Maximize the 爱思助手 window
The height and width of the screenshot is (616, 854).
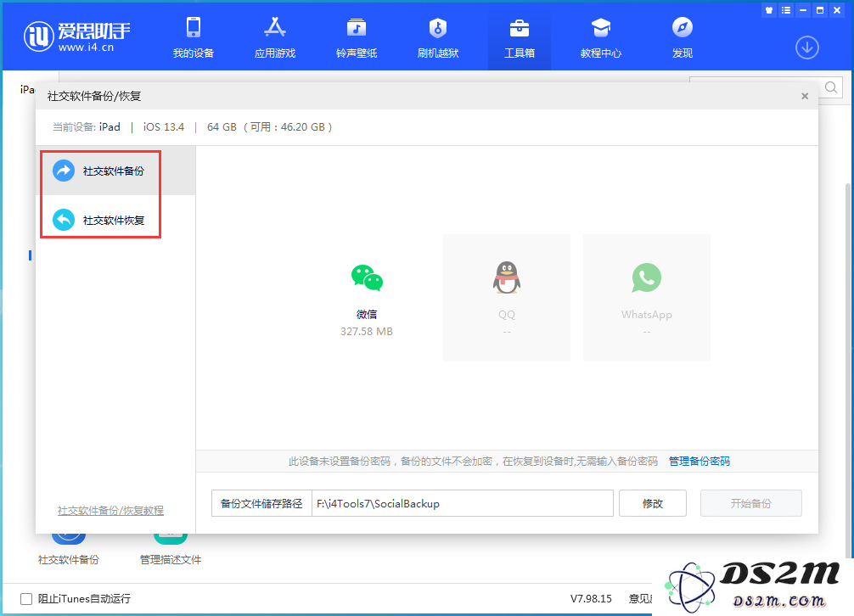(x=820, y=10)
